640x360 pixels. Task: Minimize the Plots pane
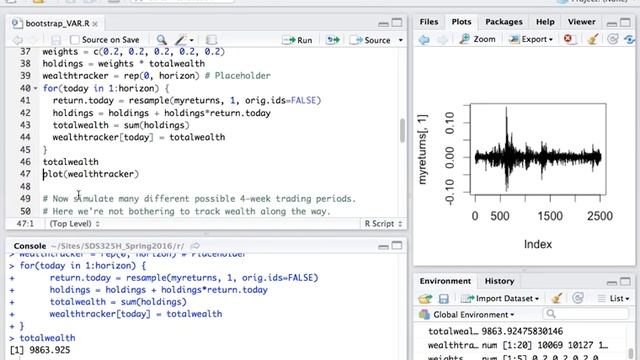click(x=611, y=23)
